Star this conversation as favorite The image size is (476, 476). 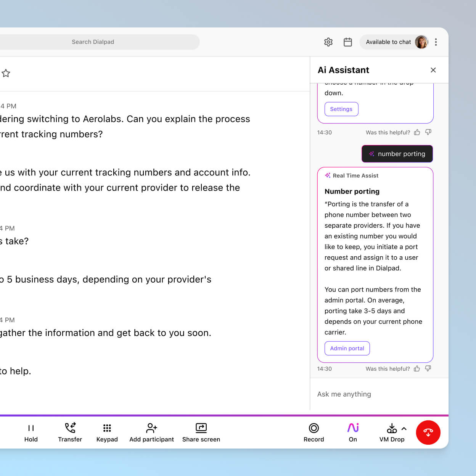pos(6,73)
